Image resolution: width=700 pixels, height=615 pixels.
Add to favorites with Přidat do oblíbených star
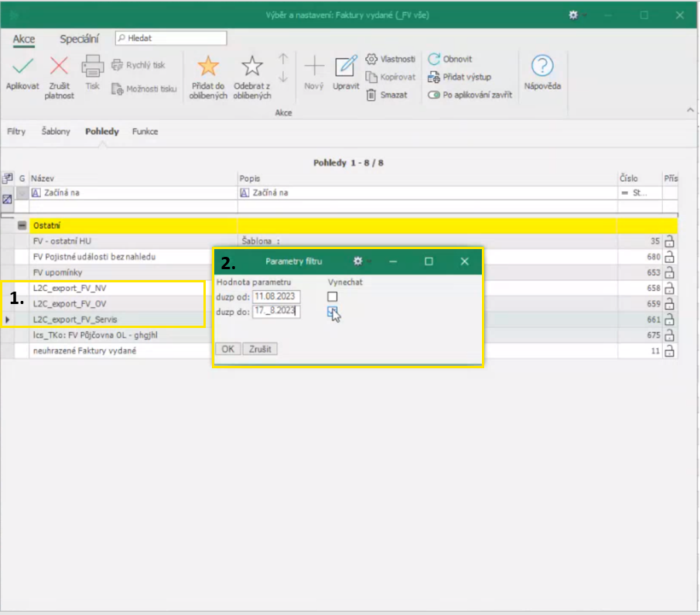pos(208,67)
